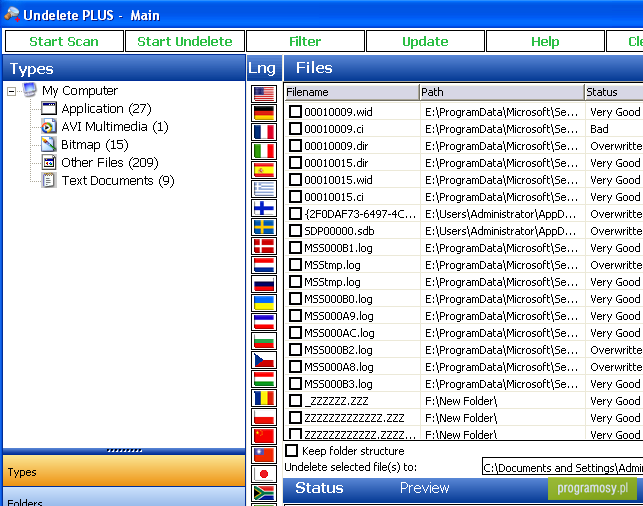Select the MSS000B0.log filename
643x506 pixels.
(338, 299)
